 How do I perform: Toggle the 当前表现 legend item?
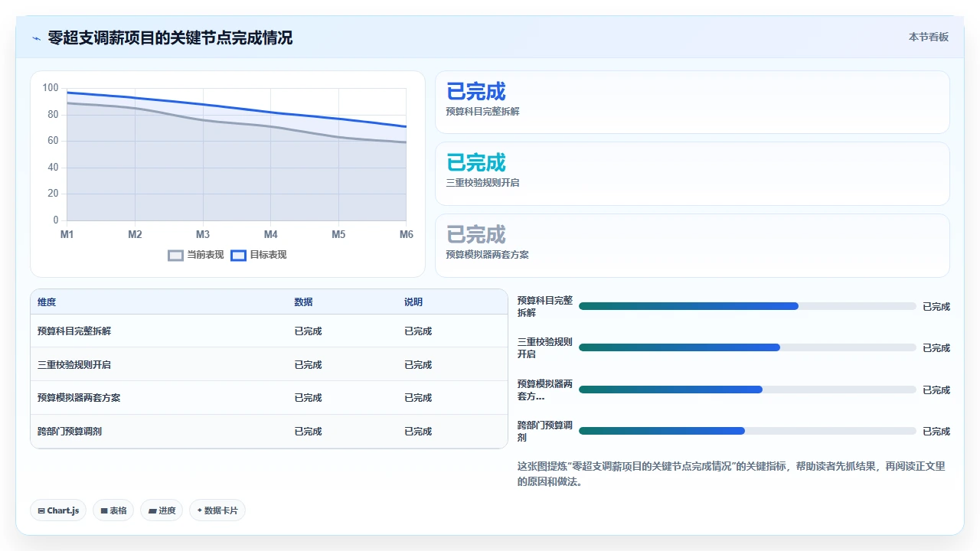[x=196, y=255]
